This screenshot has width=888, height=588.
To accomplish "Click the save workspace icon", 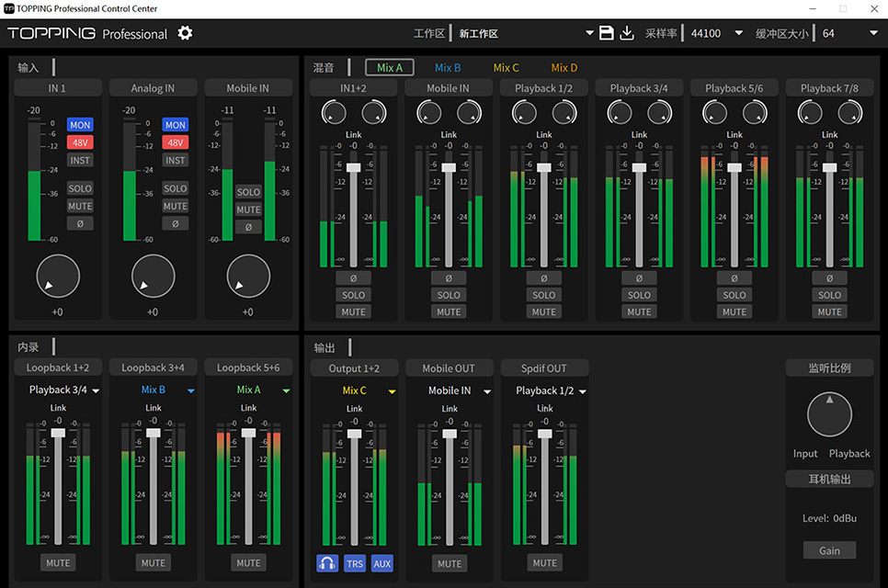I will 606,32.
